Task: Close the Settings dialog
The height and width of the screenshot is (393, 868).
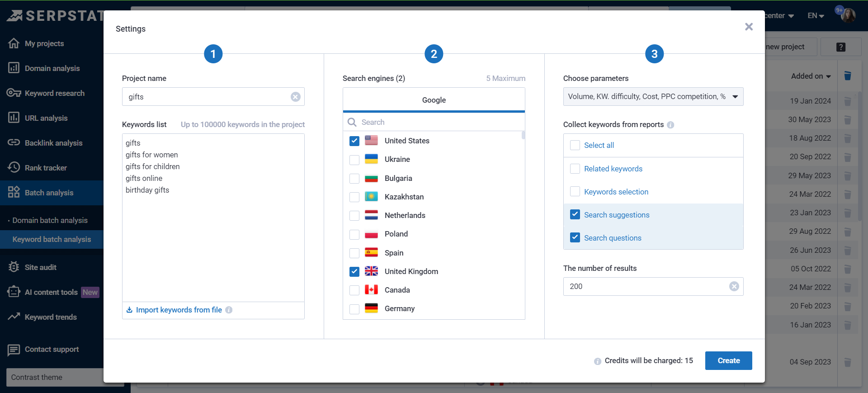Action: (x=749, y=27)
